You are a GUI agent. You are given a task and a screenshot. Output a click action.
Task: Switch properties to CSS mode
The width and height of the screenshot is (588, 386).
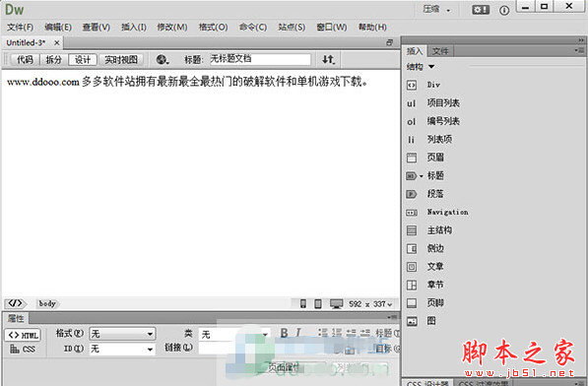click(23, 350)
